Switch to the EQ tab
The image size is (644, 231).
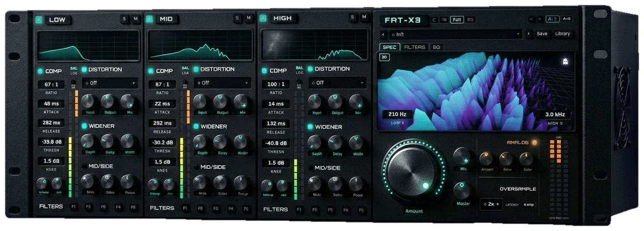pyautogui.click(x=436, y=47)
